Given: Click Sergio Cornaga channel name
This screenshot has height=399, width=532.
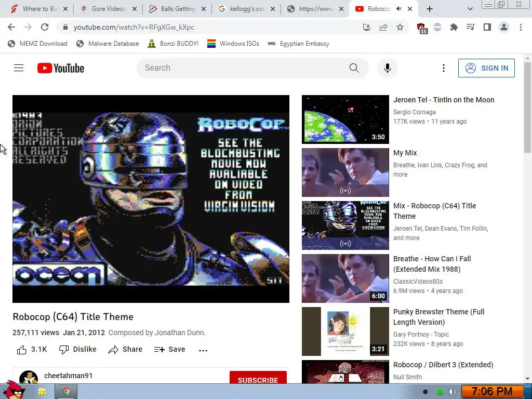Looking at the screenshot, I should click(414, 112).
